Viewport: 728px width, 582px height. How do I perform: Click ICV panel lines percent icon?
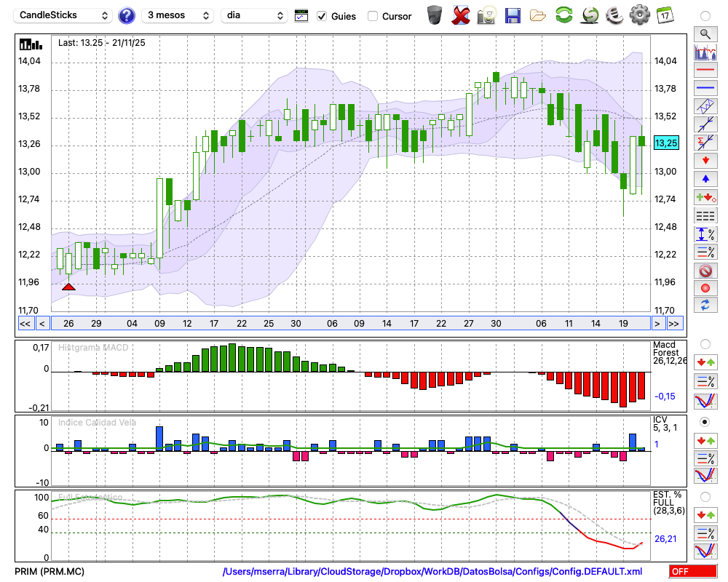tap(705, 458)
